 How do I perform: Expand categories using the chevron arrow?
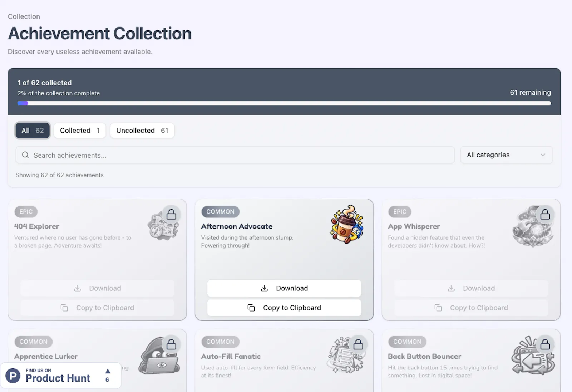coord(543,155)
